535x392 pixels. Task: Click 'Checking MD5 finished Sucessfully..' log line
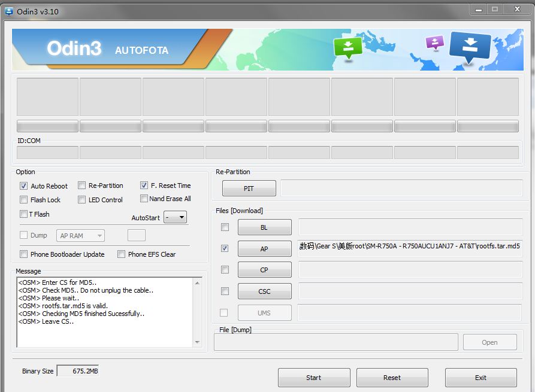81,314
